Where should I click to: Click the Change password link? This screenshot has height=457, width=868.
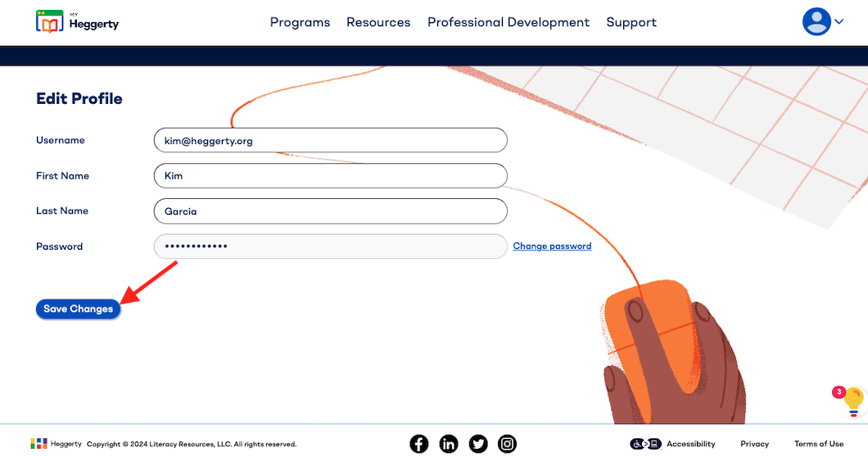552,246
